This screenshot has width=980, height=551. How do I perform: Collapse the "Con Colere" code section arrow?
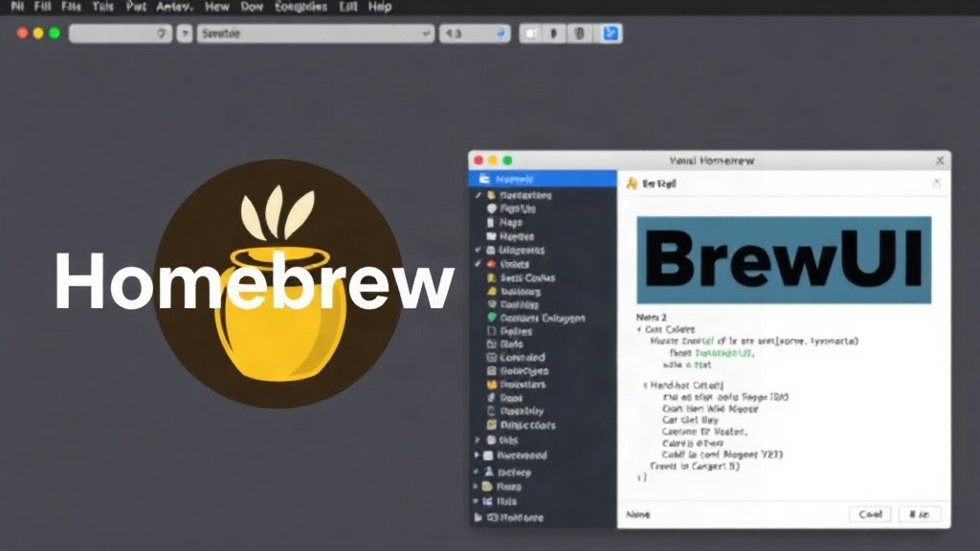point(639,329)
